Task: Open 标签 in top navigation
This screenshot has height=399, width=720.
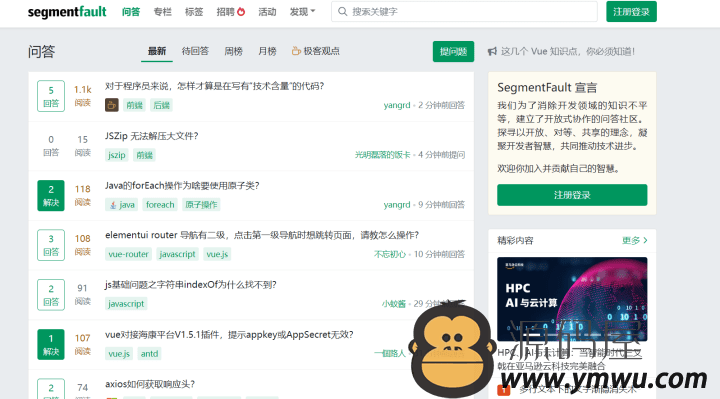Action: pos(194,12)
